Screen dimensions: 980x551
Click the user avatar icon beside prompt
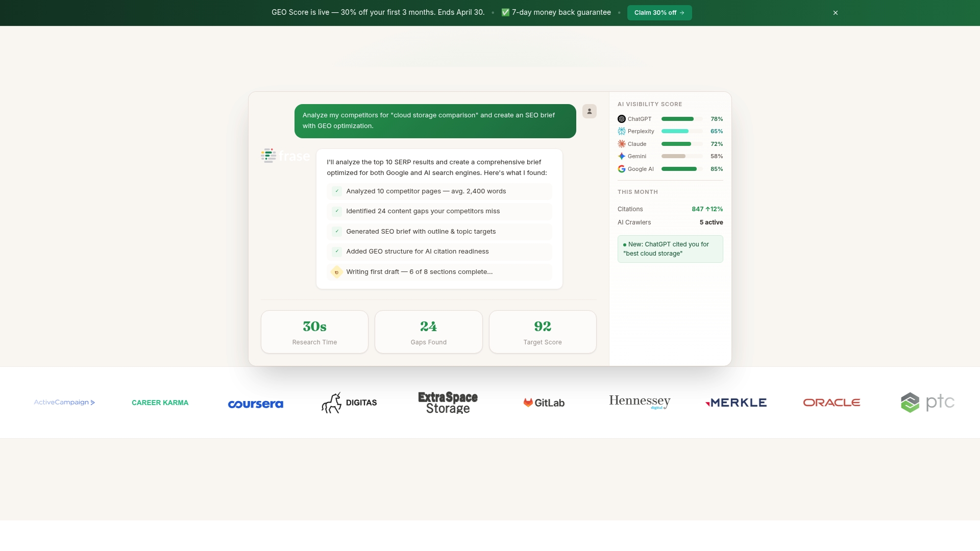[589, 111]
